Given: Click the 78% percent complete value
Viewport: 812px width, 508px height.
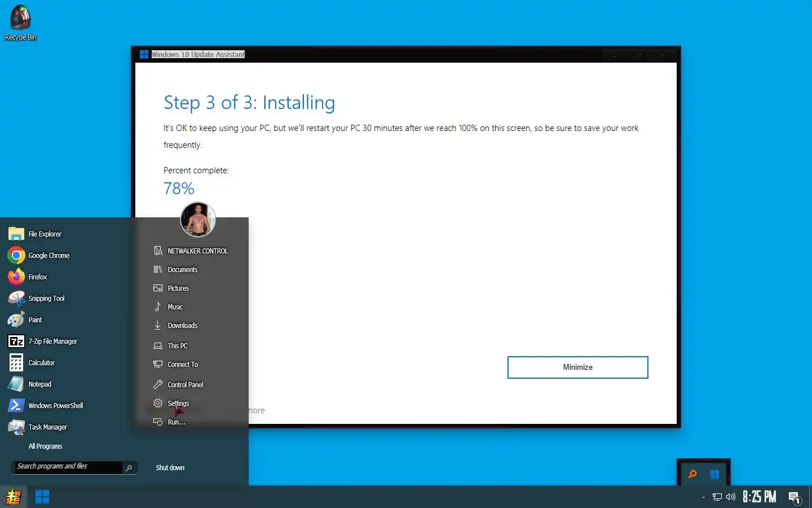Looking at the screenshot, I should pyautogui.click(x=179, y=189).
